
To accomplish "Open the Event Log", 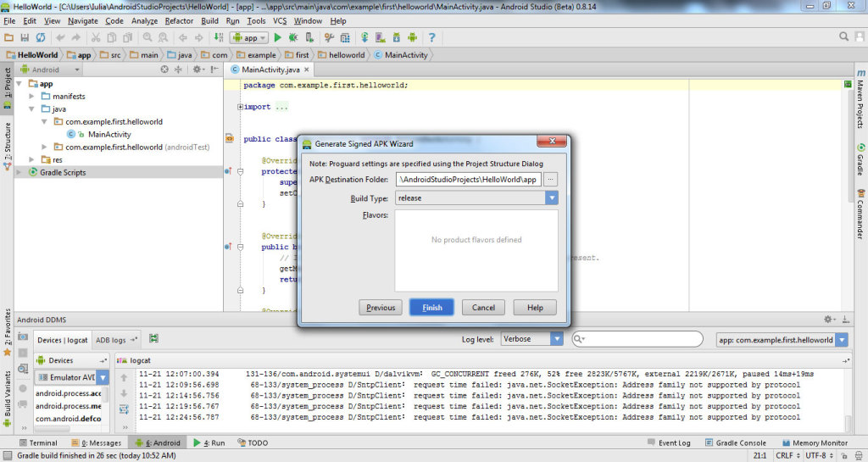I will pyautogui.click(x=669, y=443).
